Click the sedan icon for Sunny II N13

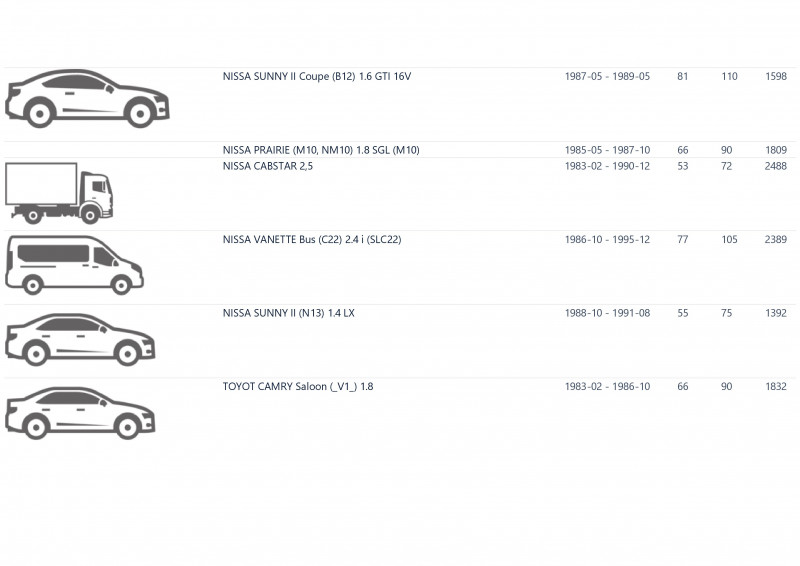pos(80,340)
